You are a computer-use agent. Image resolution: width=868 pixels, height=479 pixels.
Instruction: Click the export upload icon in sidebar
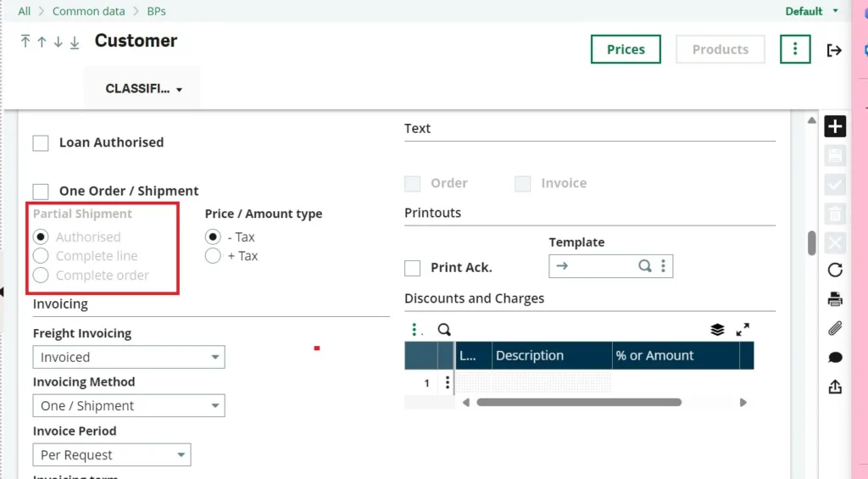coord(835,386)
